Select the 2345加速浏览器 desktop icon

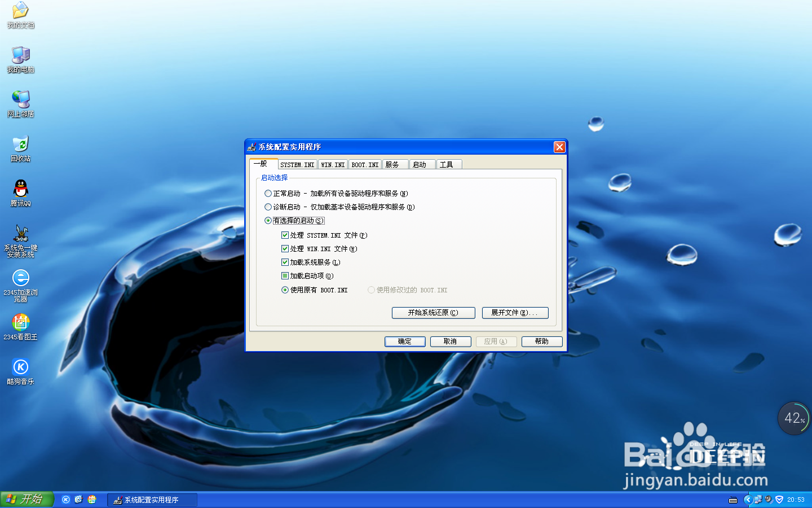(21, 285)
